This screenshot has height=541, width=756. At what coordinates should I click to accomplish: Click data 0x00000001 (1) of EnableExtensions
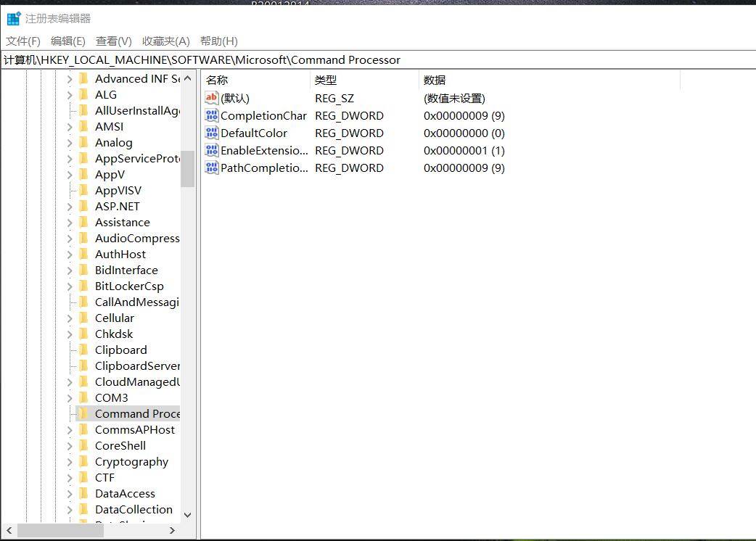click(x=464, y=150)
